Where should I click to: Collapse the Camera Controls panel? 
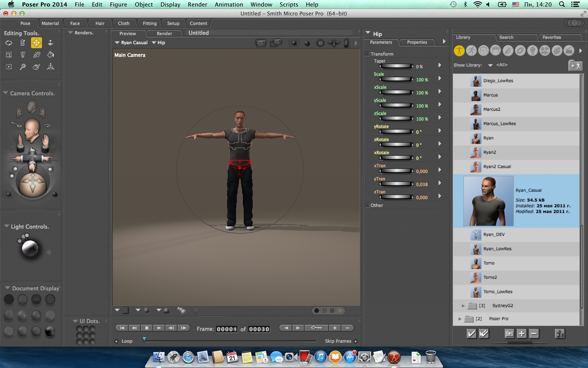pyautogui.click(x=6, y=93)
